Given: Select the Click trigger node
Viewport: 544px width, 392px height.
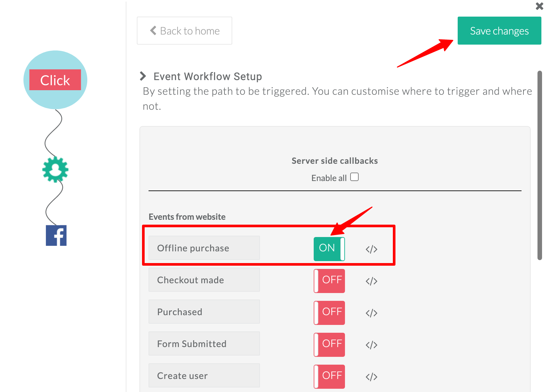Looking at the screenshot, I should [x=55, y=80].
